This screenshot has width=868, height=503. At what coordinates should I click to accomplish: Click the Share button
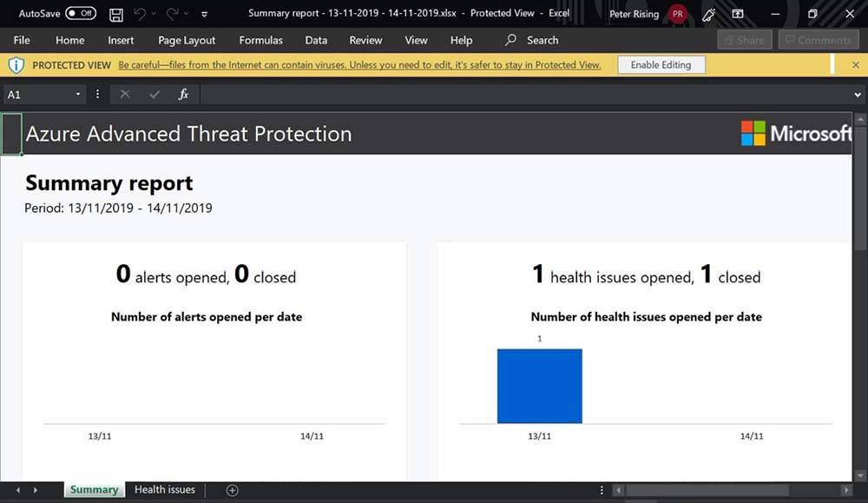pos(745,40)
